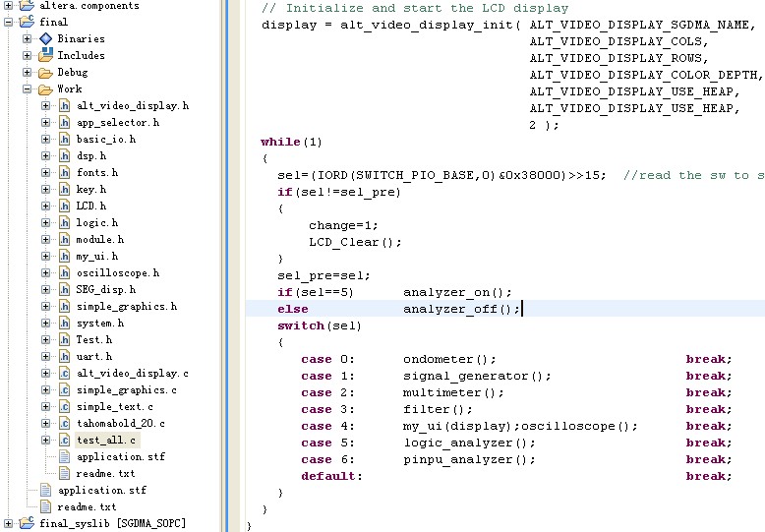Click the oscilloscope.h header file icon
The image size is (765, 532).
pyautogui.click(x=64, y=272)
